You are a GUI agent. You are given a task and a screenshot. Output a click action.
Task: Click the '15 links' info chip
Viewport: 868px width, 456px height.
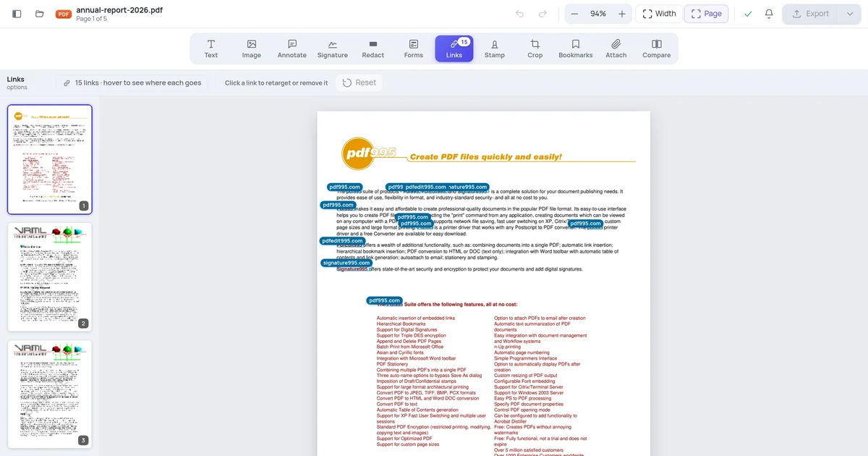(132, 83)
